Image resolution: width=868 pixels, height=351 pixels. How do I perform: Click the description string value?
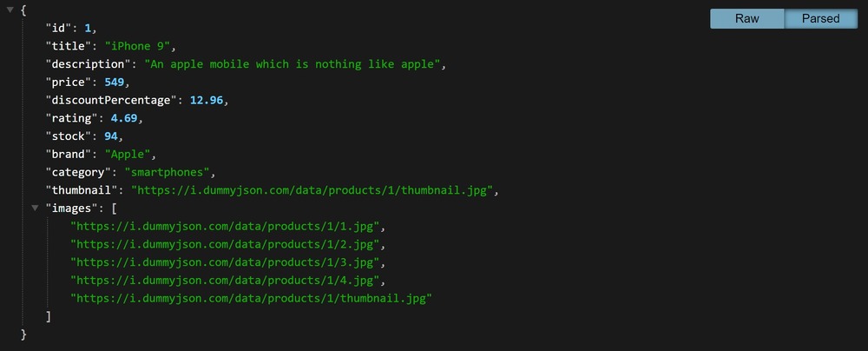point(293,63)
